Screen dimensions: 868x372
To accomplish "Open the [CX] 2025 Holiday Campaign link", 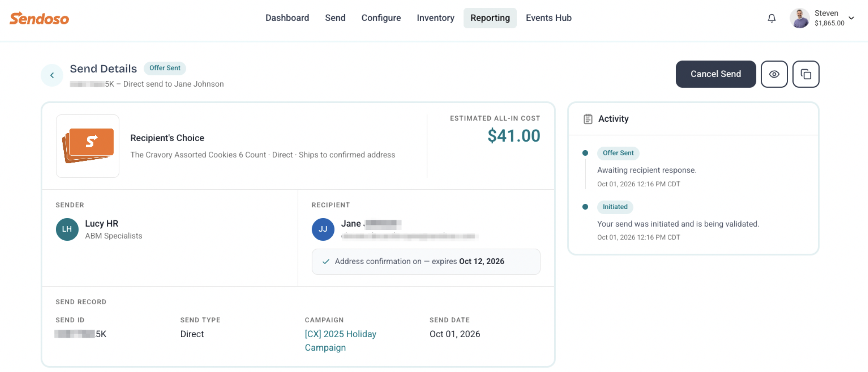I will pos(340,341).
